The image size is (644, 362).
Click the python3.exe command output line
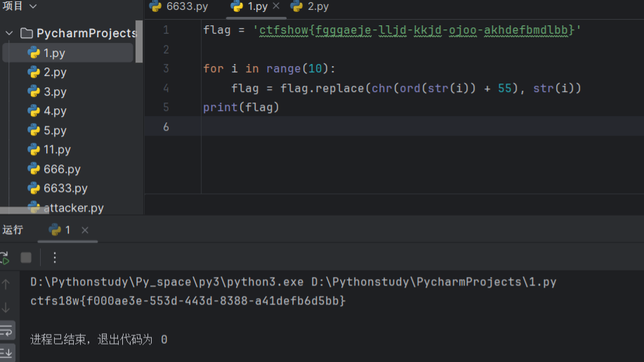point(294,283)
